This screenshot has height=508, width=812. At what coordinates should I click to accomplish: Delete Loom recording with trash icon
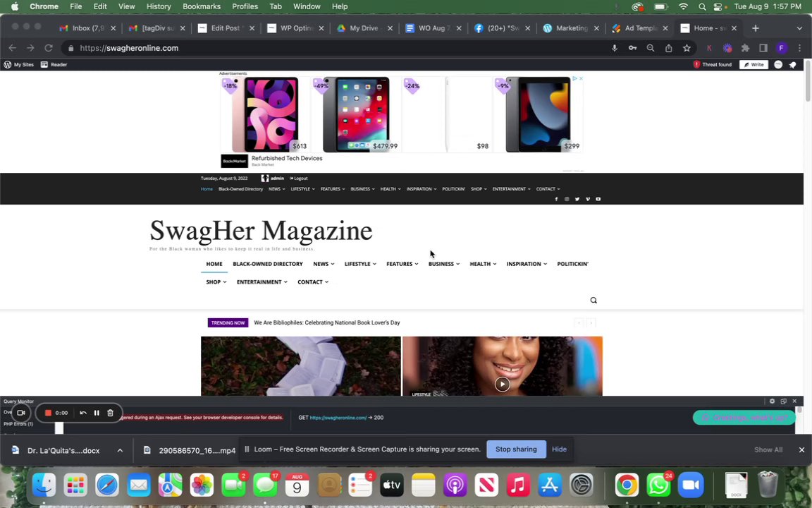pos(110,413)
